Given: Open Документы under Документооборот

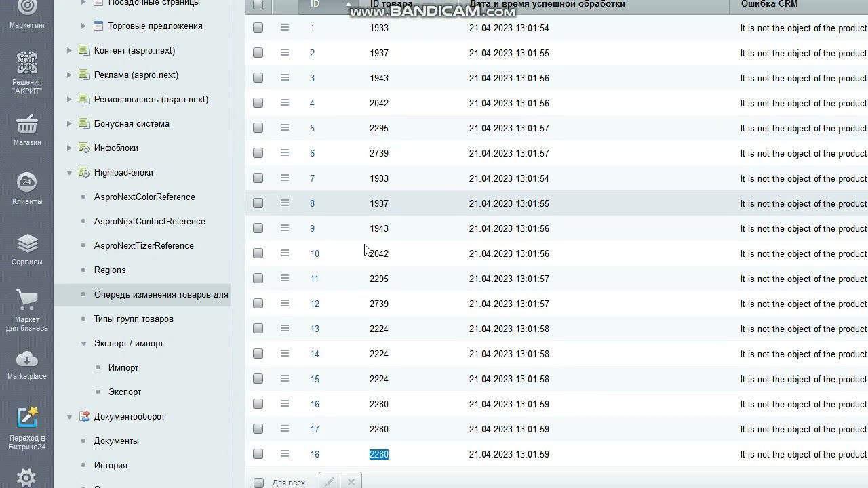Looking at the screenshot, I should click(117, 441).
